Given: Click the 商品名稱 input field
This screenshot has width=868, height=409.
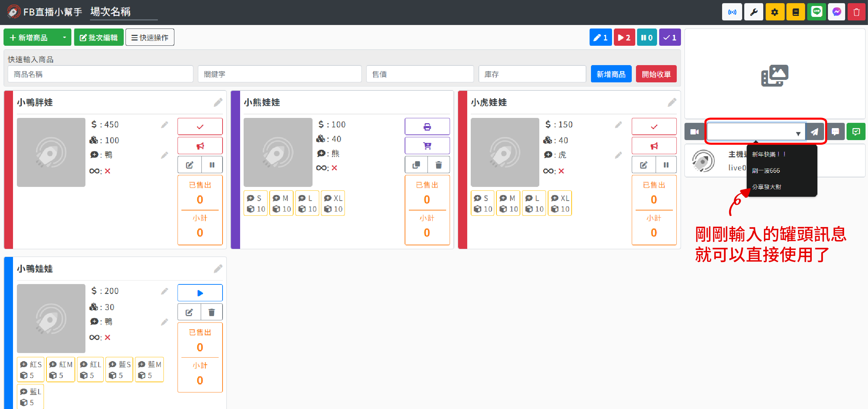Looking at the screenshot, I should coord(101,74).
